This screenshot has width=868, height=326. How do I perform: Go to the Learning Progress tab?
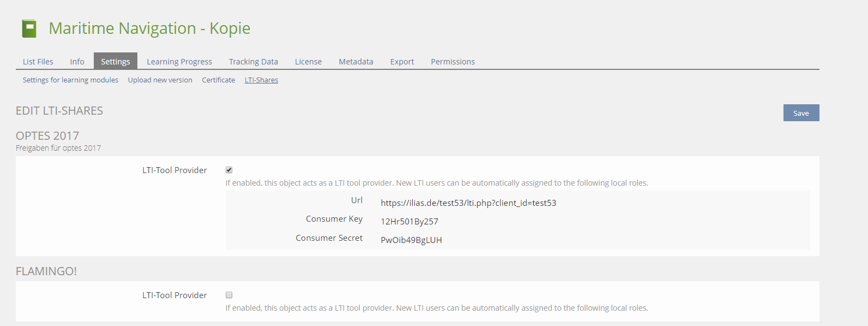click(179, 62)
